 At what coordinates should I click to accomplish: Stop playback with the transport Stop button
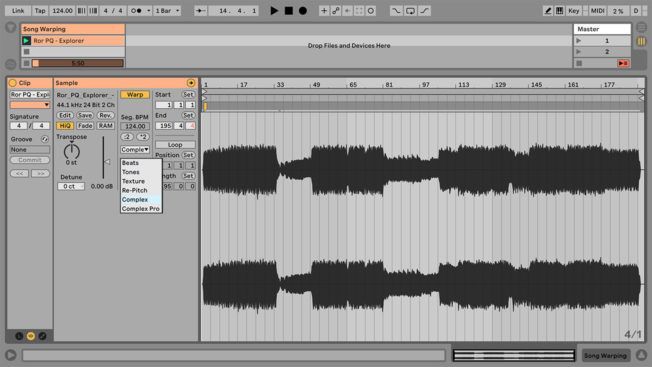(x=289, y=11)
